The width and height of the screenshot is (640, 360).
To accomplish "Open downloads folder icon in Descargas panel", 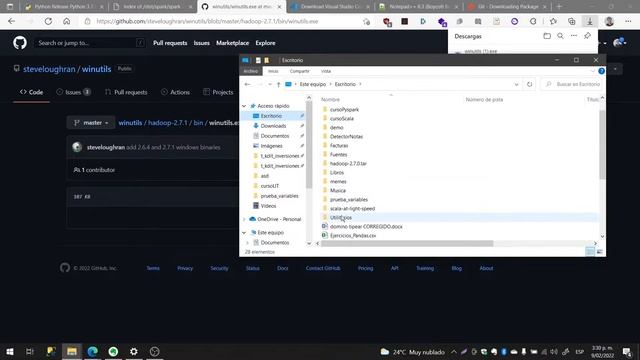I will pyautogui.click(x=547, y=36).
